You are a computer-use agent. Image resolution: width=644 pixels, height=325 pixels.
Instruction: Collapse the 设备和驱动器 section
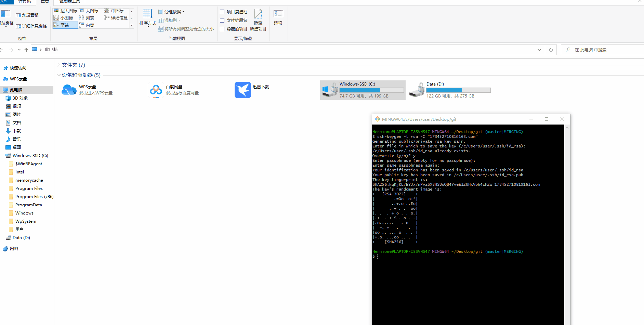coord(58,75)
